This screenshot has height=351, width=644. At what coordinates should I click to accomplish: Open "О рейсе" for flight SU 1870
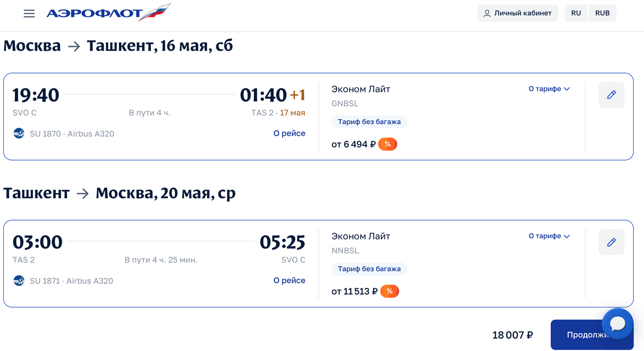(289, 134)
